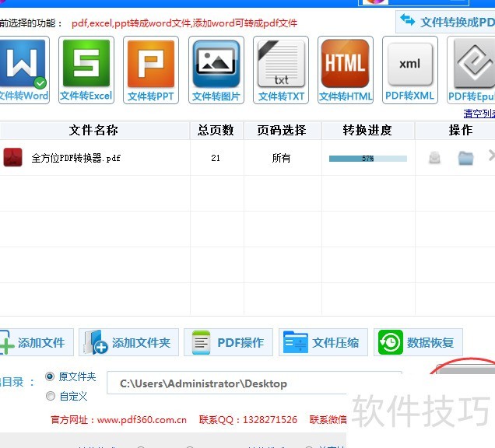Select the 文件转Excel conversion icon
495x448 pixels.
pyautogui.click(x=86, y=70)
